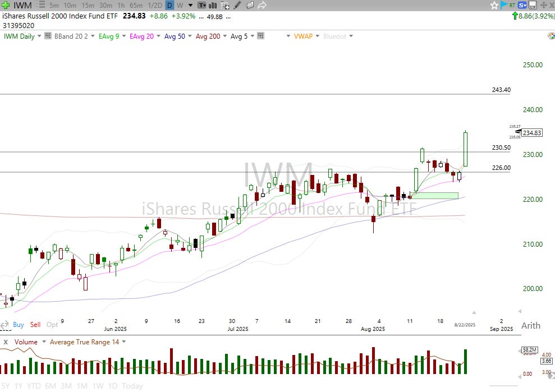The width and height of the screenshot is (555, 392).
Task: Click the grid icon next to IWM Daily
Action: (48, 36)
